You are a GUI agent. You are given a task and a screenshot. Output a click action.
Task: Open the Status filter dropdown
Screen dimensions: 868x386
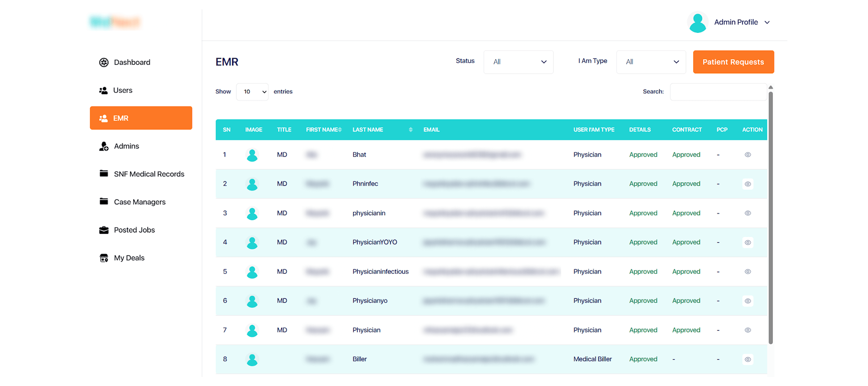tap(518, 62)
